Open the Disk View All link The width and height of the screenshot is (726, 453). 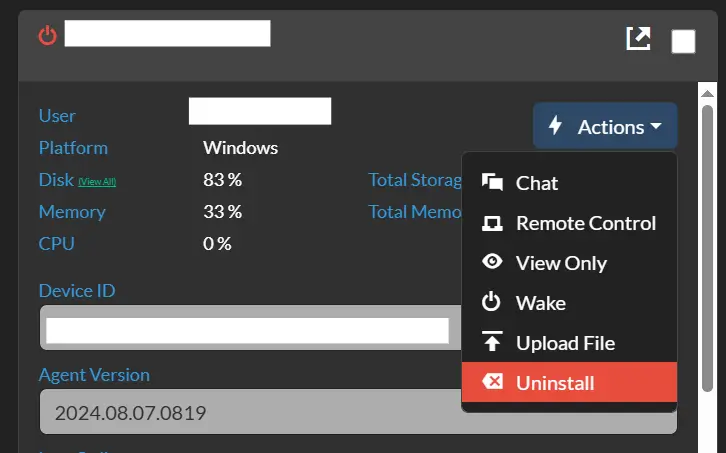pyautogui.click(x=97, y=182)
